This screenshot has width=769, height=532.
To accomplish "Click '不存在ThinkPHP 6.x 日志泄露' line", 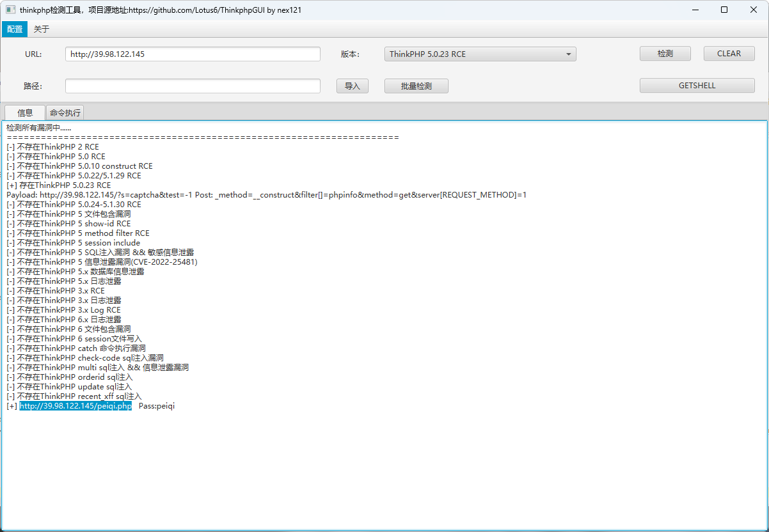I will [64, 320].
